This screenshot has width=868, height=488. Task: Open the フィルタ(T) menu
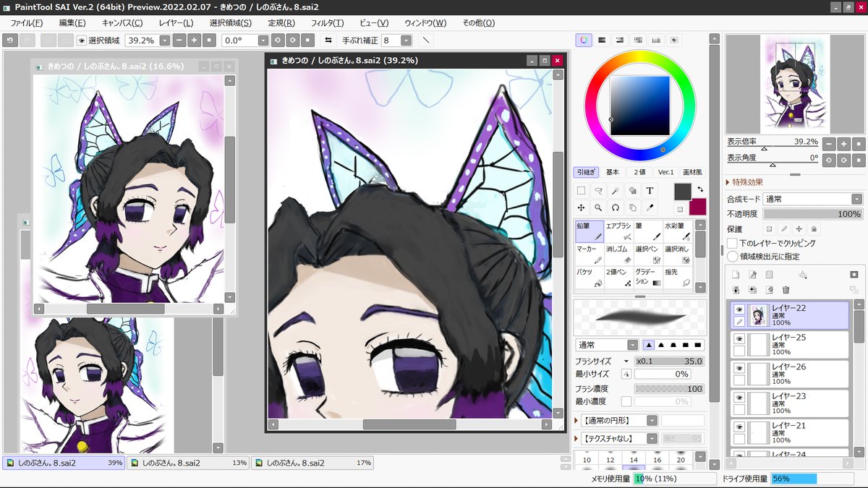click(x=328, y=22)
